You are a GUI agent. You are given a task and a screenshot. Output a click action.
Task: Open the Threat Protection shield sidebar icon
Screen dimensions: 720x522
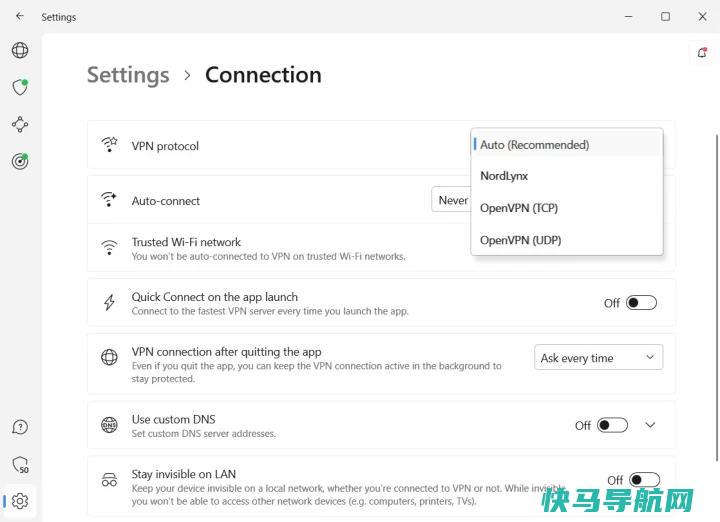(x=20, y=87)
